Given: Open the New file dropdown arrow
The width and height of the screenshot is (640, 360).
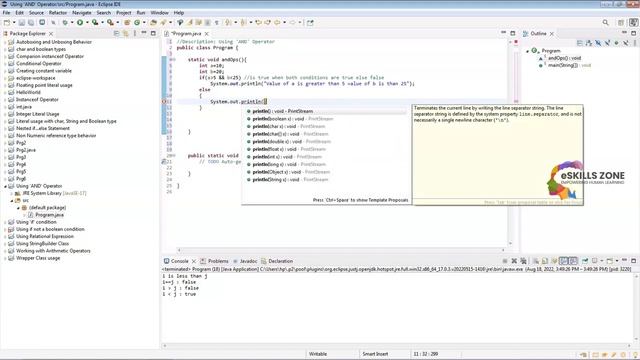Looking at the screenshot, I should [14, 23].
